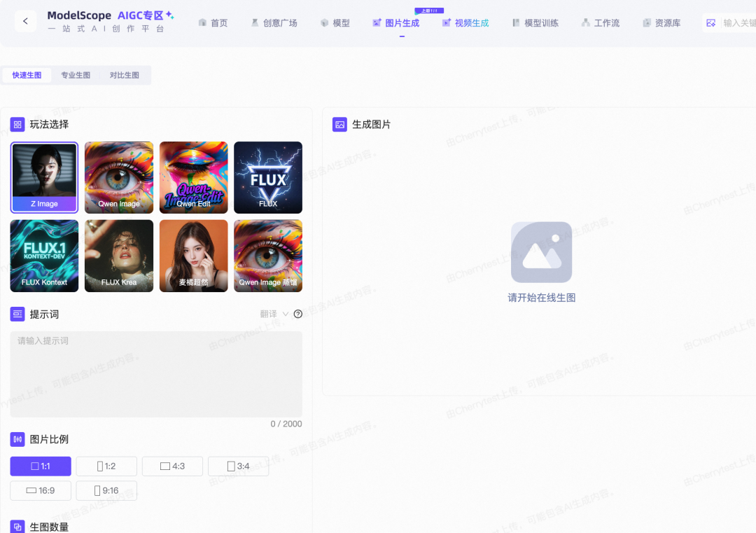Select the 4:3 aspect ratio

click(172, 466)
